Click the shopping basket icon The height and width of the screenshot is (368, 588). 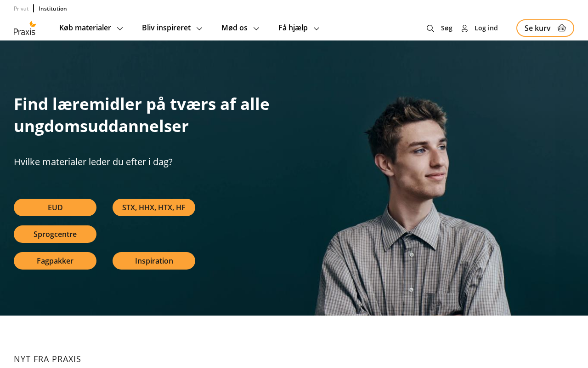pos(562,28)
